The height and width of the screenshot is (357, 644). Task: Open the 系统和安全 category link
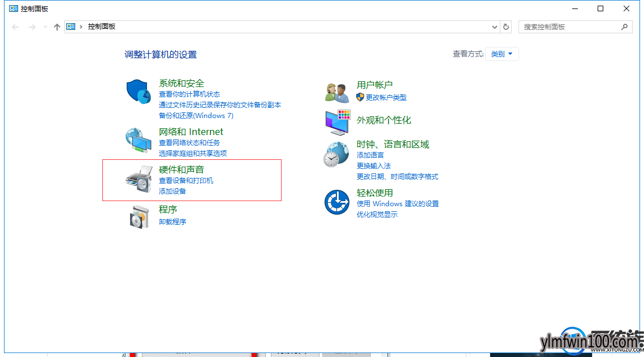point(181,83)
